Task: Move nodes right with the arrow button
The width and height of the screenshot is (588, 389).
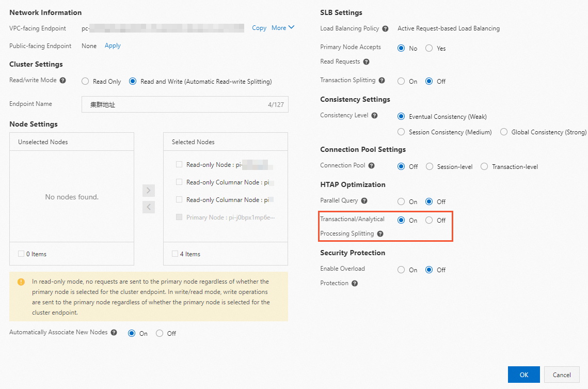Action: click(149, 191)
